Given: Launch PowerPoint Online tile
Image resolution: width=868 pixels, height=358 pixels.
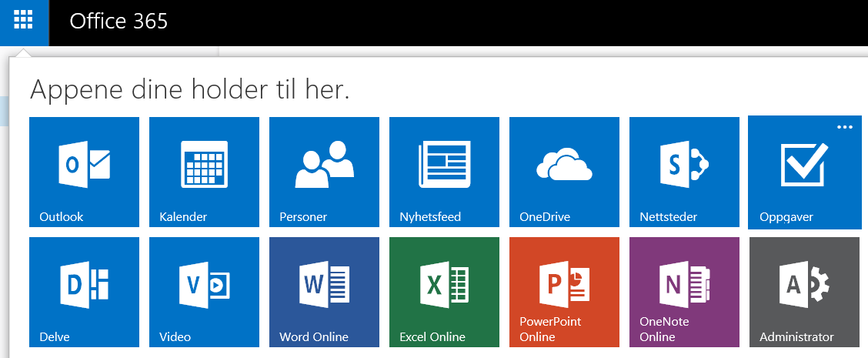Looking at the screenshot, I should click(564, 292).
